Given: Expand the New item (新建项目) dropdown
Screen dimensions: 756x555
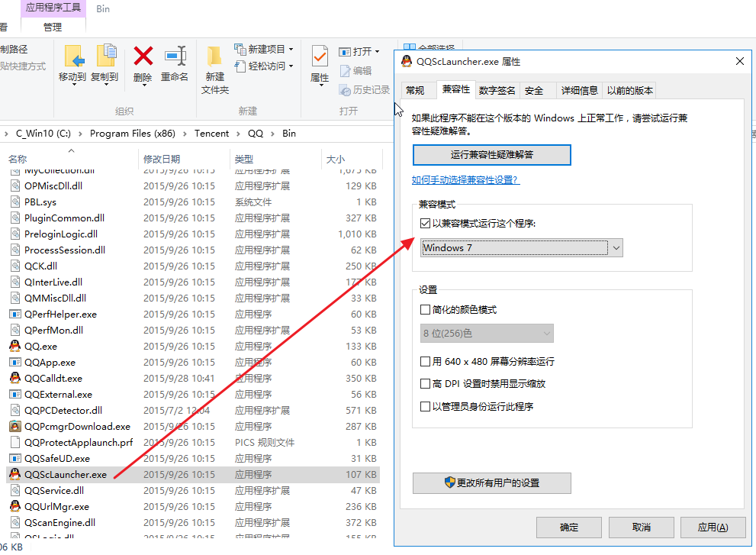Looking at the screenshot, I should 291,49.
